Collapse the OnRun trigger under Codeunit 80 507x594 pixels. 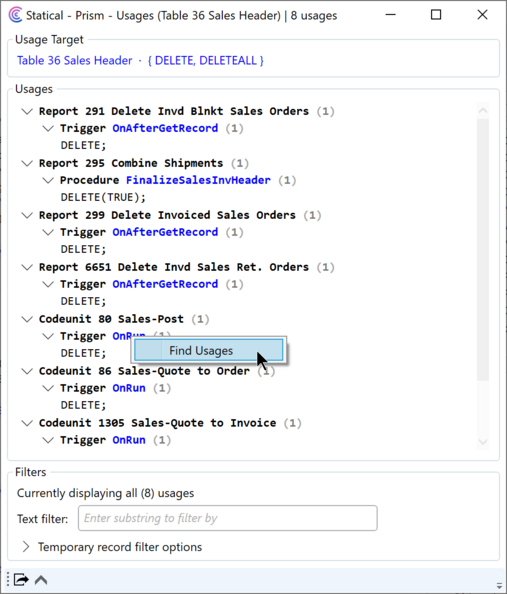[x=48, y=336]
